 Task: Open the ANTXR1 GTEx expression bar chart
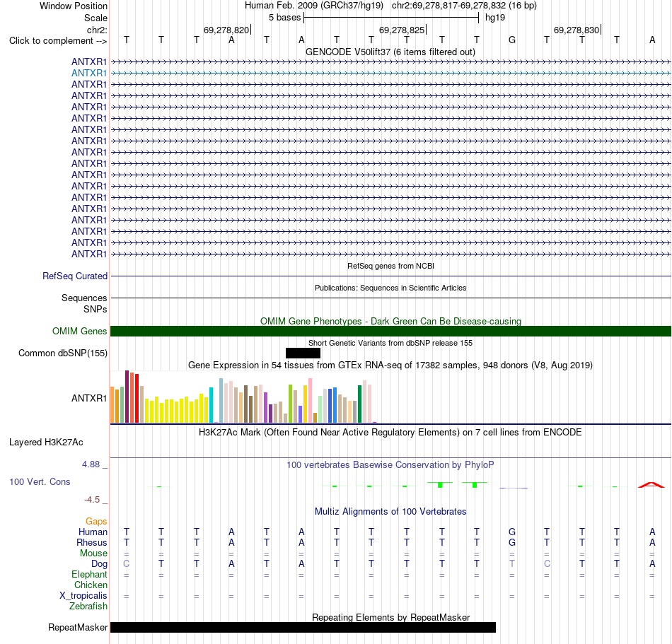click(243, 397)
